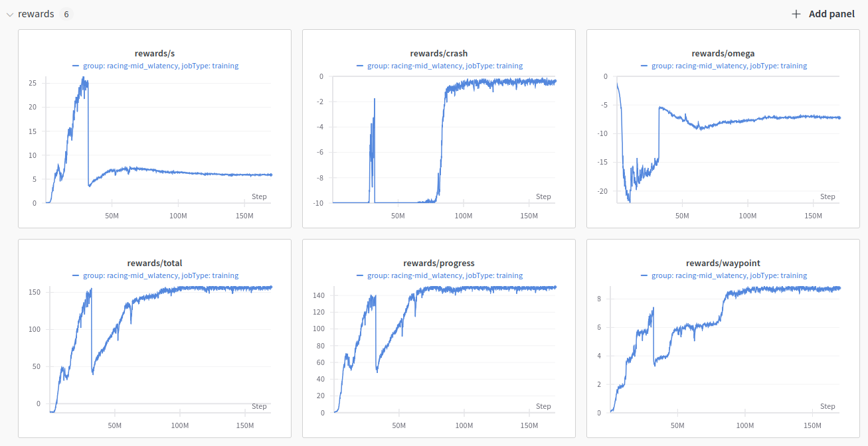Click the rewards section label
Viewport: 868px width, 446px height.
37,13
